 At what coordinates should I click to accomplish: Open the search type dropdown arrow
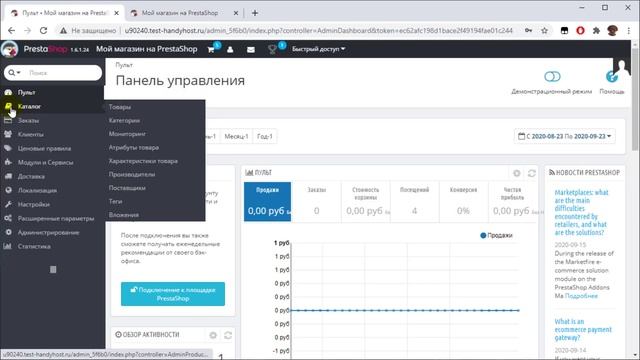14,73
